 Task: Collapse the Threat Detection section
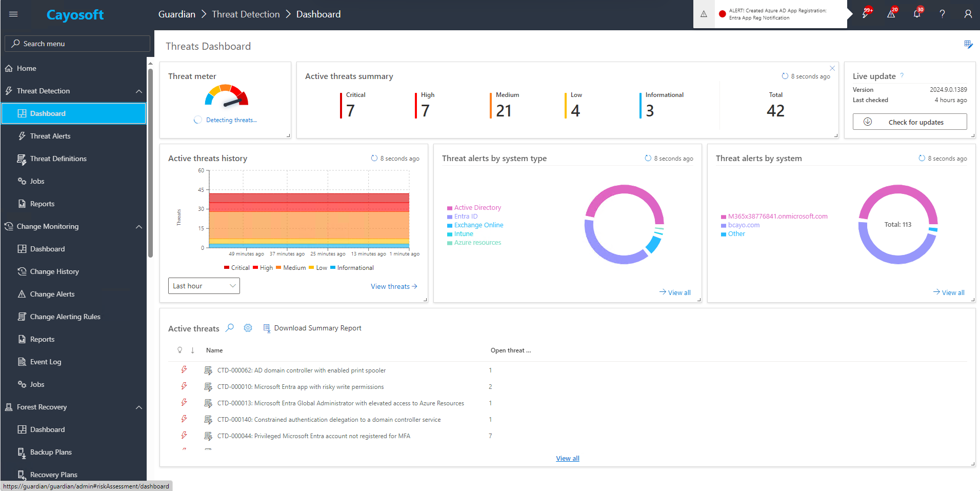pos(139,91)
